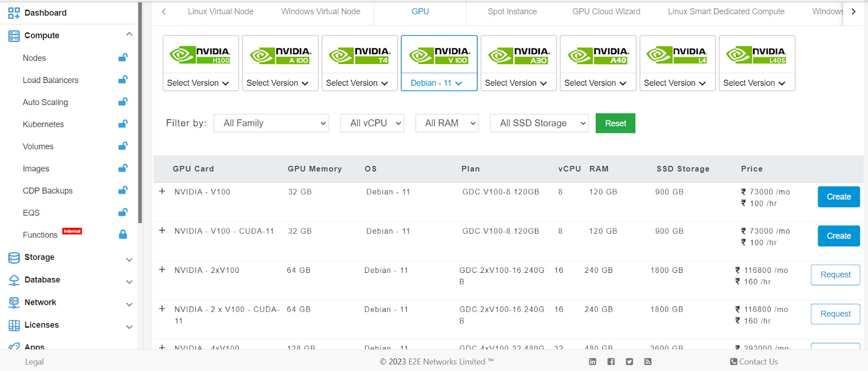Image resolution: width=868 pixels, height=371 pixels.
Task: Click the Compute section icon
Action: point(14,36)
